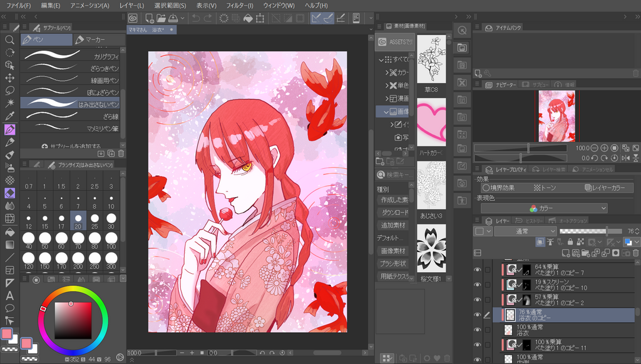Click the navigator flip horizontal icon

click(x=625, y=158)
